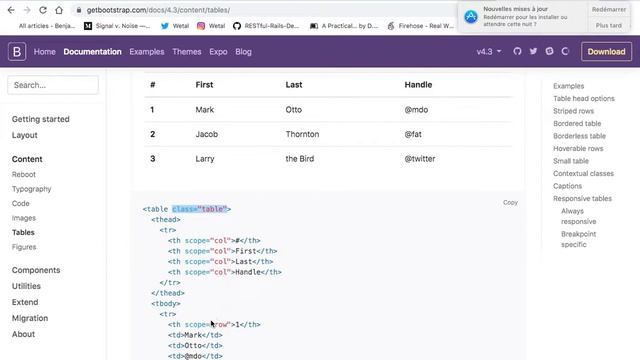Click Redémarrer in the update notification
The width and height of the screenshot is (640, 360).
click(609, 9)
